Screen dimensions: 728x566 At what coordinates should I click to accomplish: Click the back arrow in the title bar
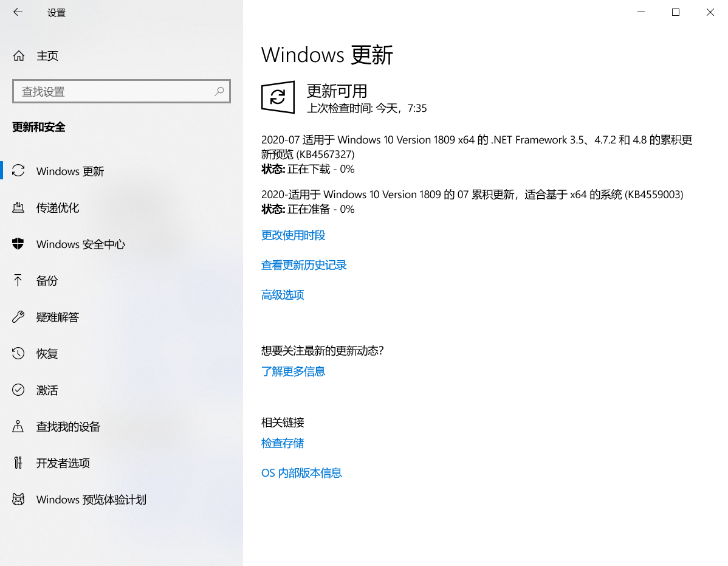pyautogui.click(x=18, y=12)
